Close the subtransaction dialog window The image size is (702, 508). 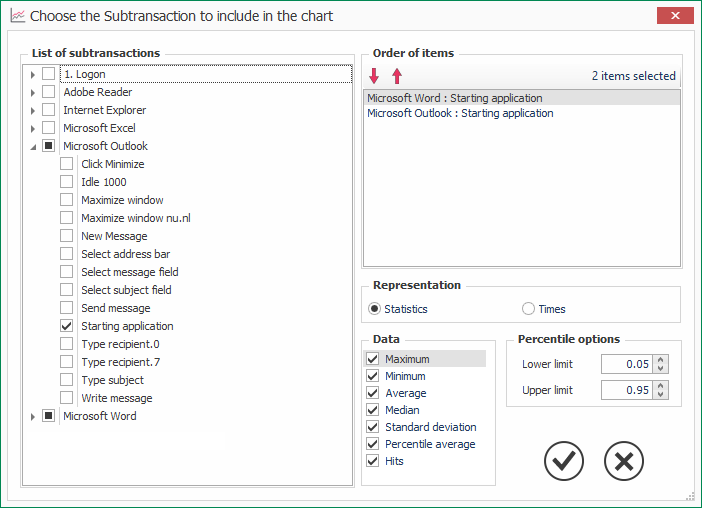[x=675, y=16]
